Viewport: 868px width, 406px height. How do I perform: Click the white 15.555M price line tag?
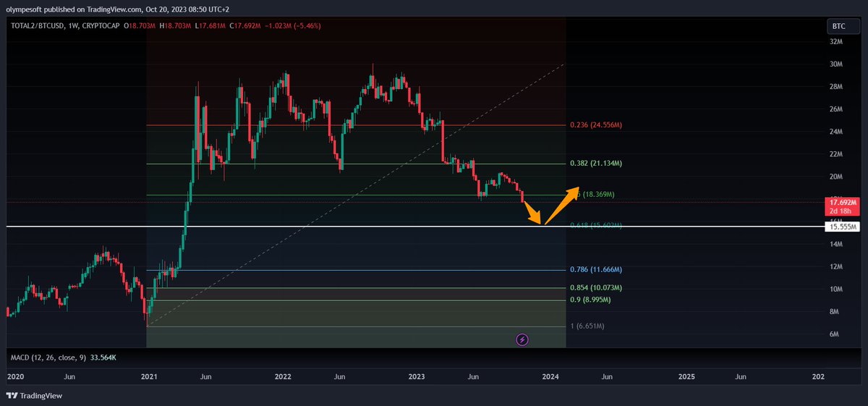(841, 227)
